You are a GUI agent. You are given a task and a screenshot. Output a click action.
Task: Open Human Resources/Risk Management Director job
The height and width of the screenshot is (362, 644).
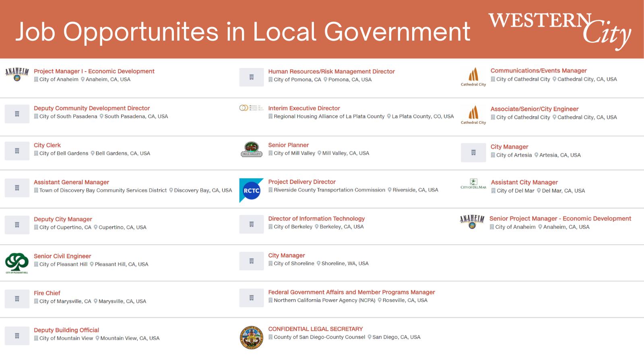pyautogui.click(x=332, y=72)
